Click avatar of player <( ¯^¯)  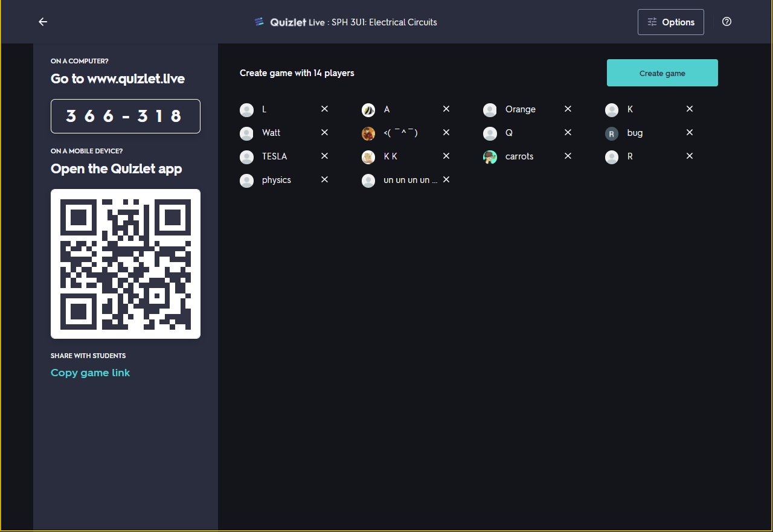(368, 133)
